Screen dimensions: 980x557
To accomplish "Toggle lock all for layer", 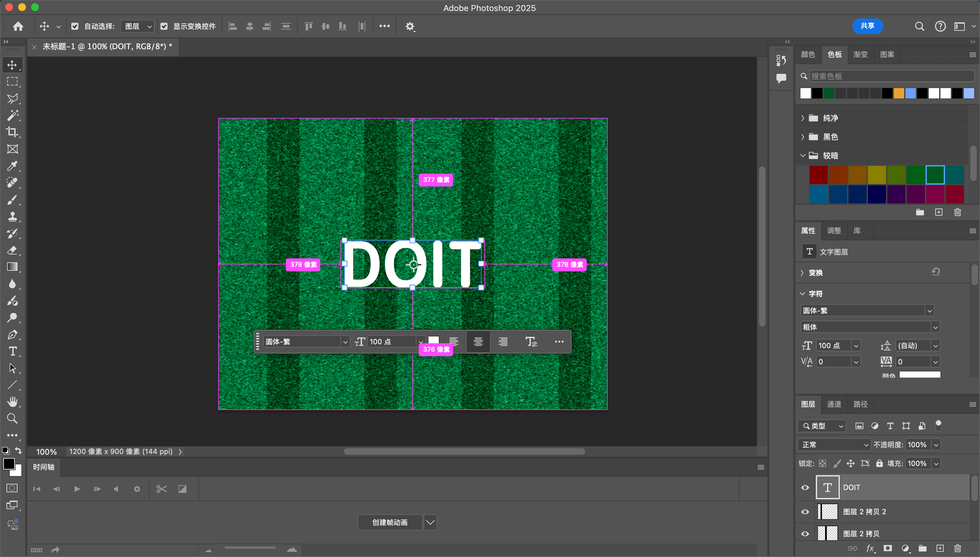I will pos(879,464).
